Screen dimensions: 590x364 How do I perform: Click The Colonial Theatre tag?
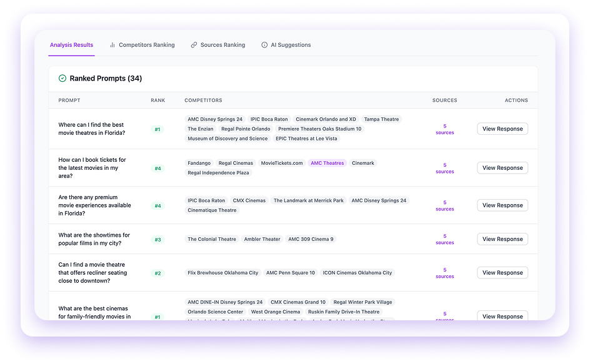tap(212, 239)
